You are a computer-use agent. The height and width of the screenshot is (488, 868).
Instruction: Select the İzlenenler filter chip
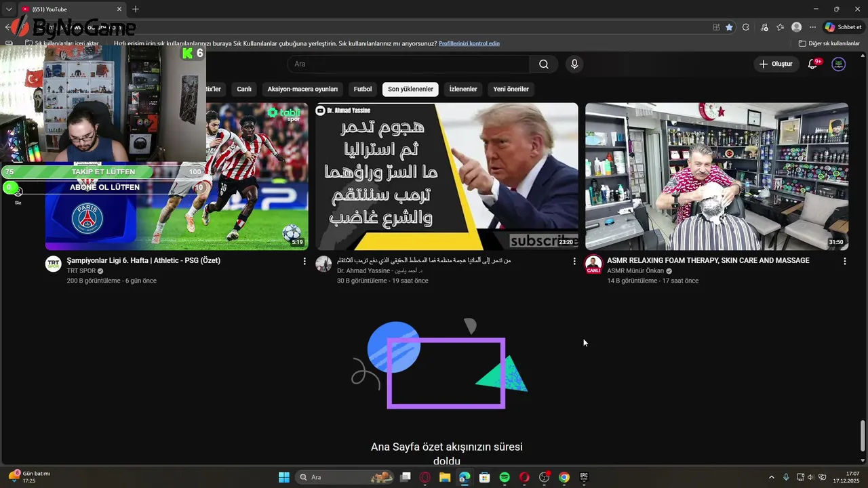(x=463, y=89)
